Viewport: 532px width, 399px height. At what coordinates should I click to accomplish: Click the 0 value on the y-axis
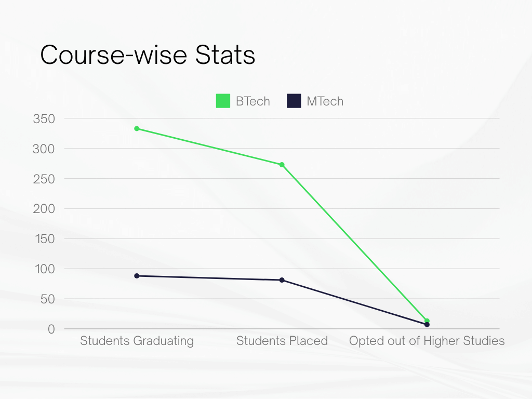pyautogui.click(x=51, y=329)
